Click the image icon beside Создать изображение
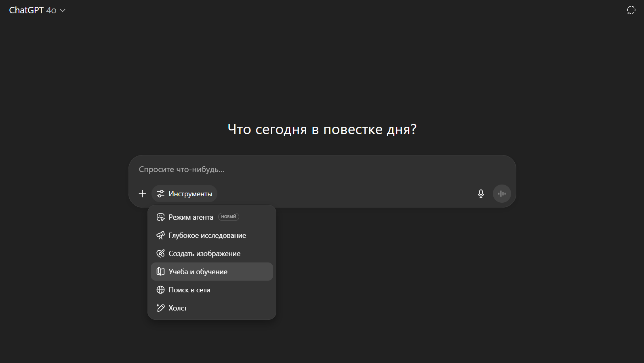644x363 pixels. tap(160, 254)
